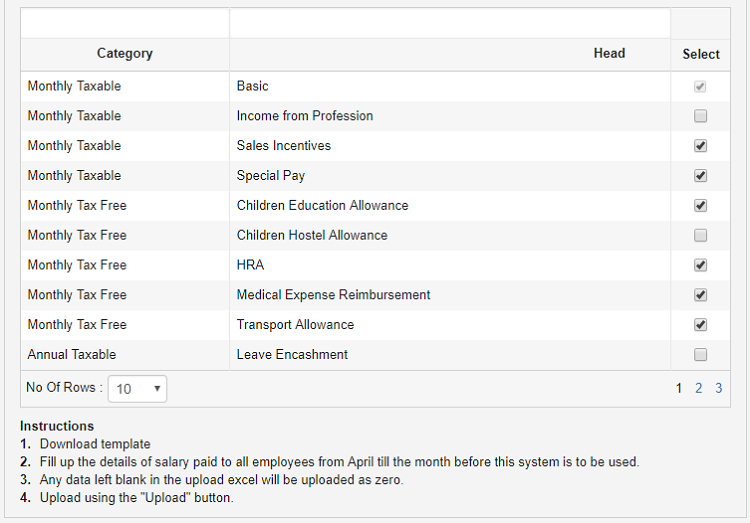Select the Leave Encashment row text
The image size is (750, 523).
pyautogui.click(x=292, y=355)
